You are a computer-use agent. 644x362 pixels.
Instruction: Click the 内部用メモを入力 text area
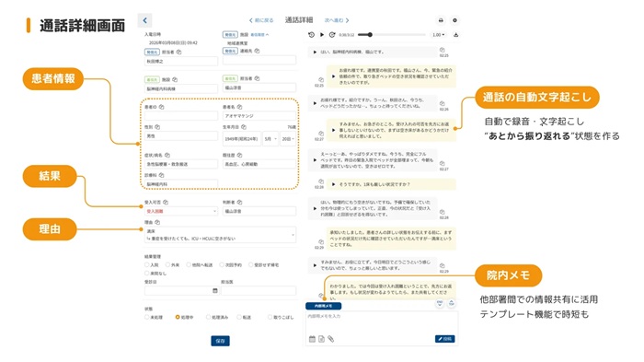coord(382,322)
